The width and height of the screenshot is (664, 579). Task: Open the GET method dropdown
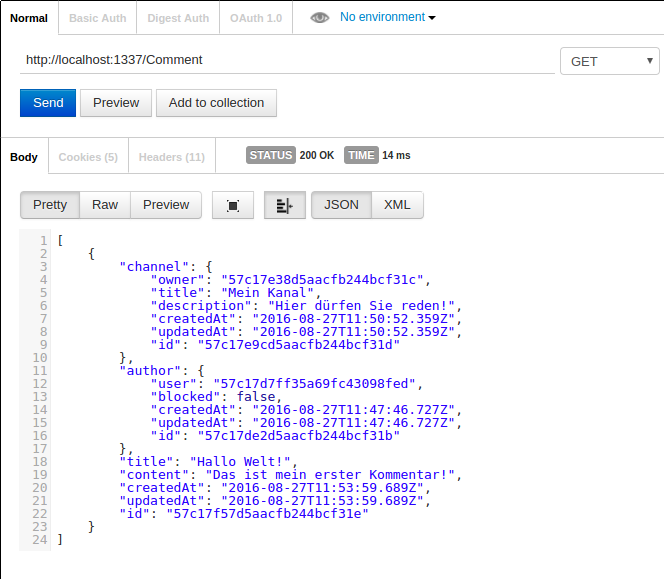[609, 61]
